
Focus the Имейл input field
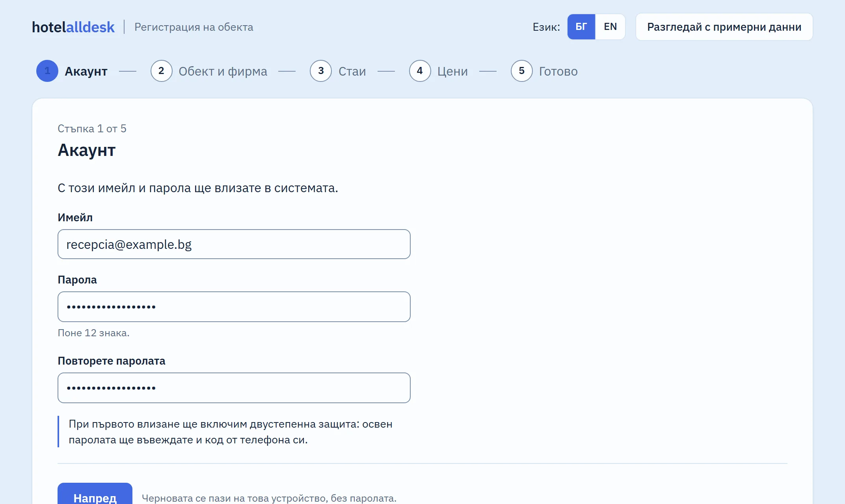234,244
